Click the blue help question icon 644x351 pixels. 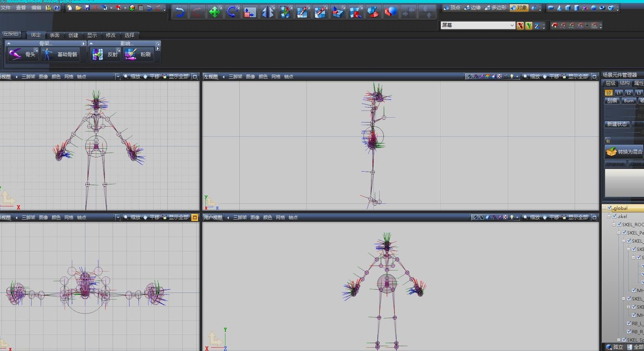coord(57,7)
